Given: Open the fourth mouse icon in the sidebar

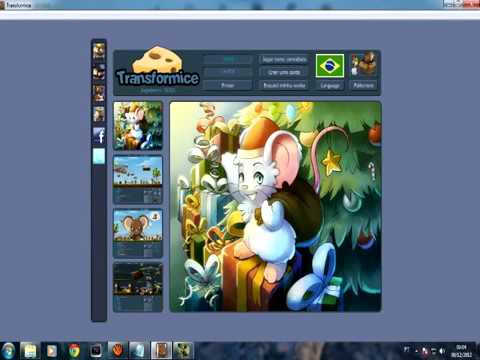Looking at the screenshot, I should 99,114.
